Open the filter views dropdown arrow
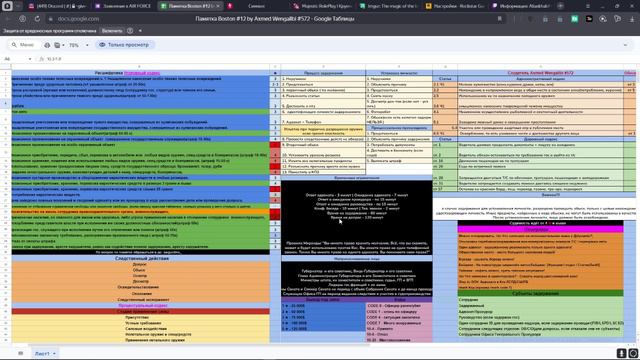This screenshot has height=360, width=640. point(63,45)
